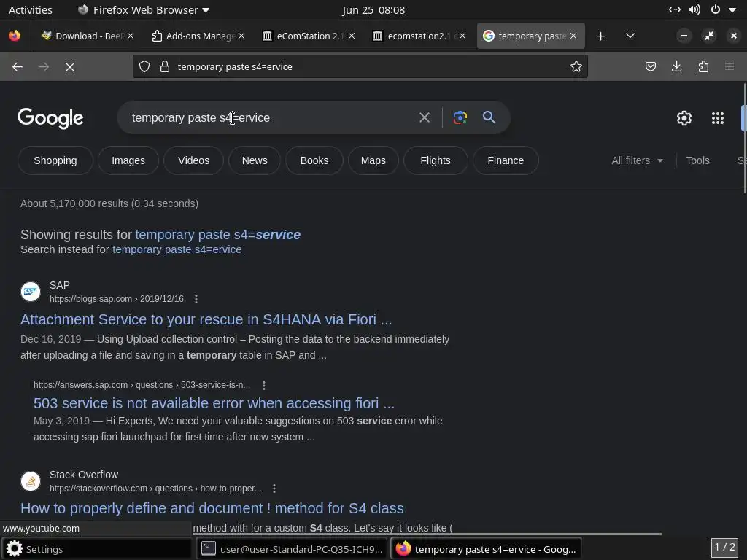Stop loading the page
747x560 pixels.
70,67
